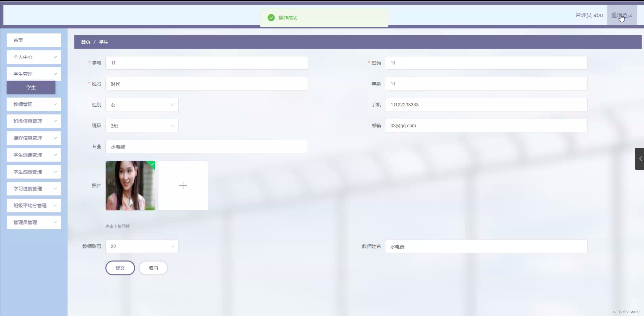Go to 首页 via the breadcrumb link

[x=85, y=42]
